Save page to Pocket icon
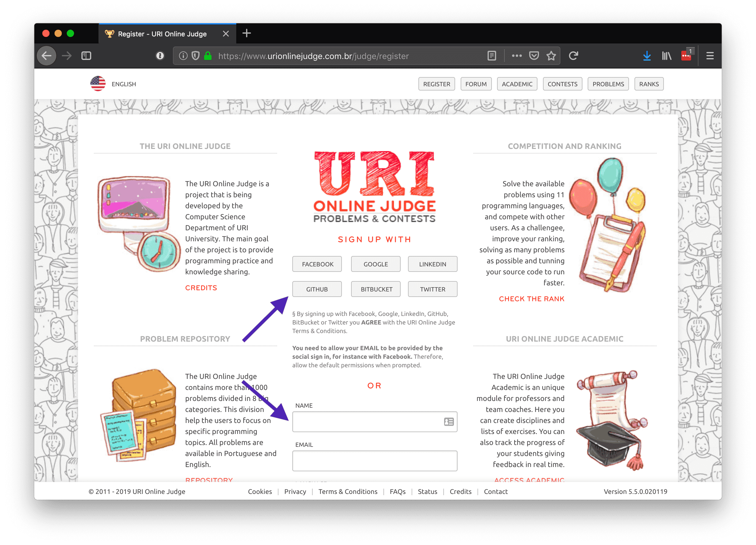This screenshot has width=756, height=545. point(534,56)
